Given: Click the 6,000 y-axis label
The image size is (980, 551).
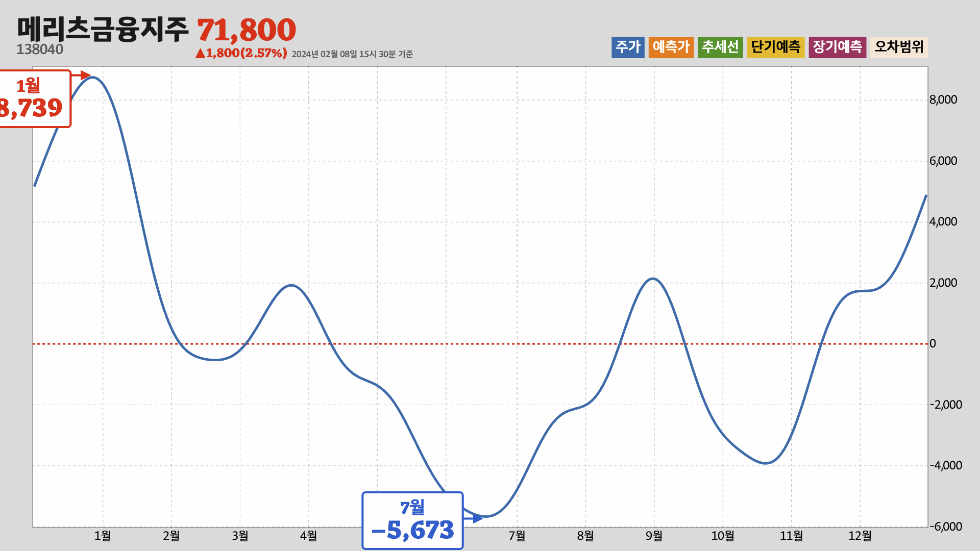Looking at the screenshot, I should (943, 161).
